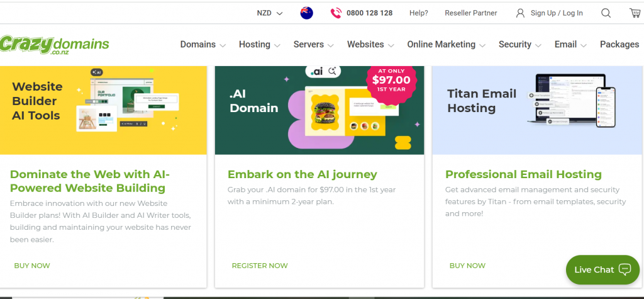Click the Website Builder AI Tools banner image

point(103,110)
